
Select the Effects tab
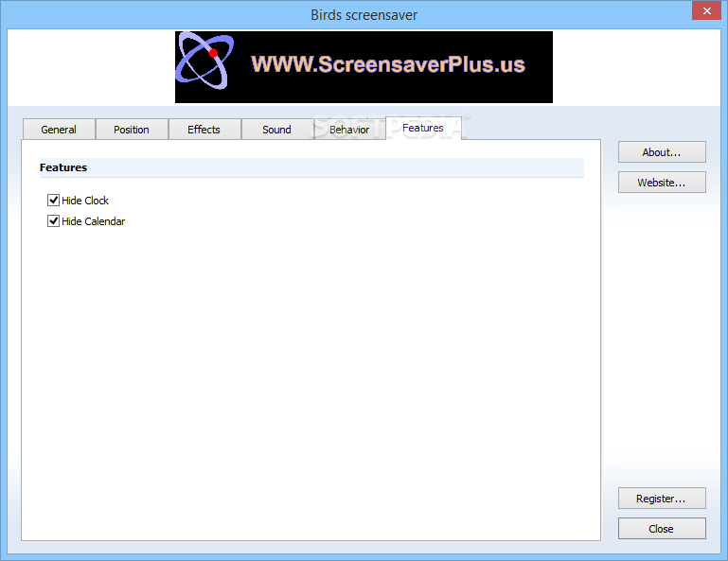(x=204, y=130)
